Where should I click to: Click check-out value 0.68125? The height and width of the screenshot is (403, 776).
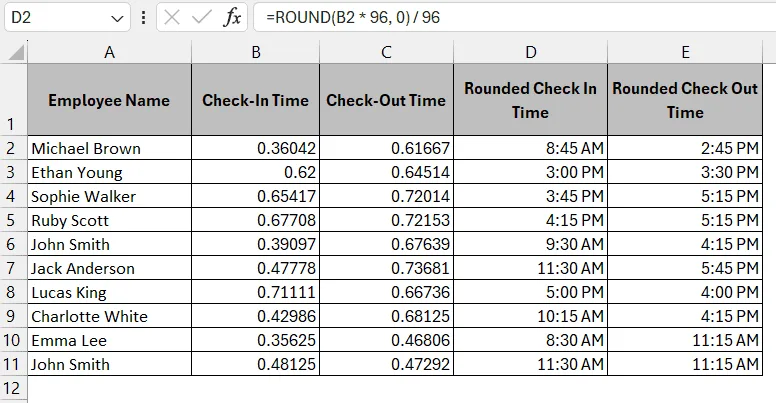point(386,316)
